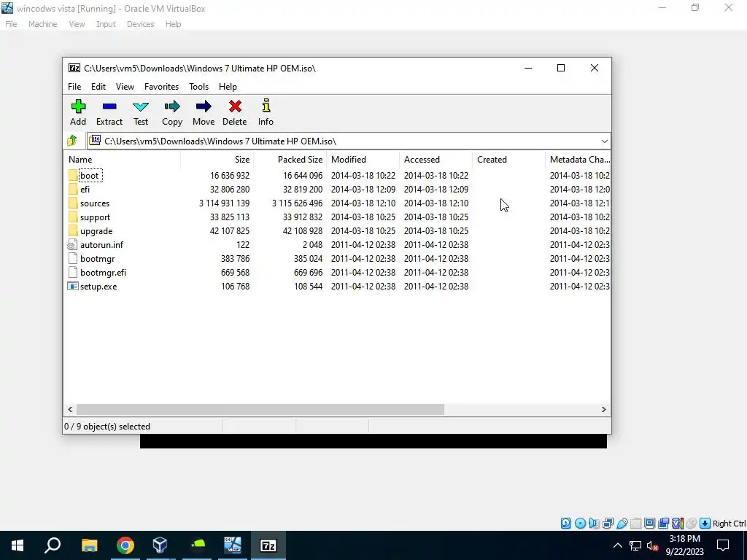Click the Extract toolbar button
The width and height of the screenshot is (747, 560).
tap(109, 113)
